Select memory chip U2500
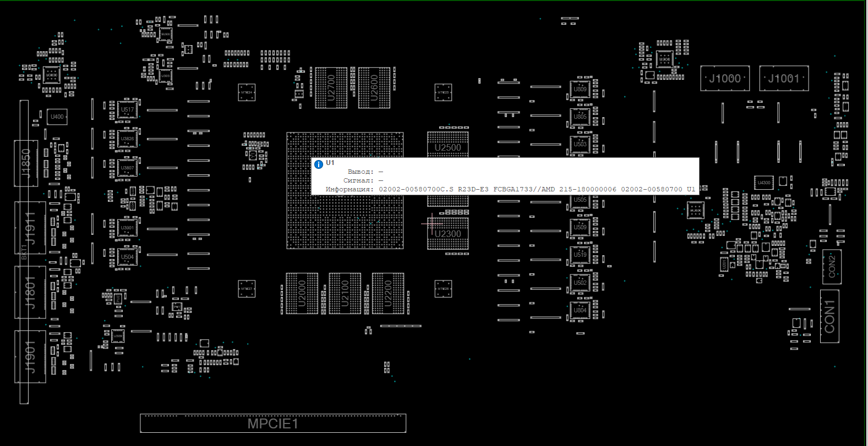 click(x=447, y=144)
